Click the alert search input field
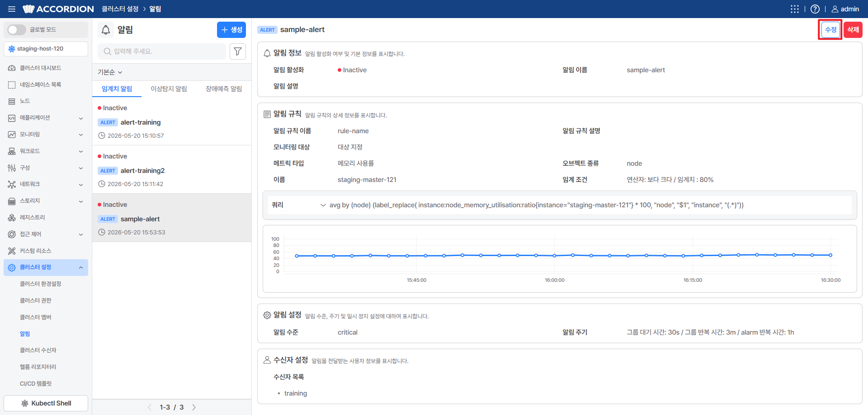Viewport: 868px width, 415px height. click(x=162, y=51)
